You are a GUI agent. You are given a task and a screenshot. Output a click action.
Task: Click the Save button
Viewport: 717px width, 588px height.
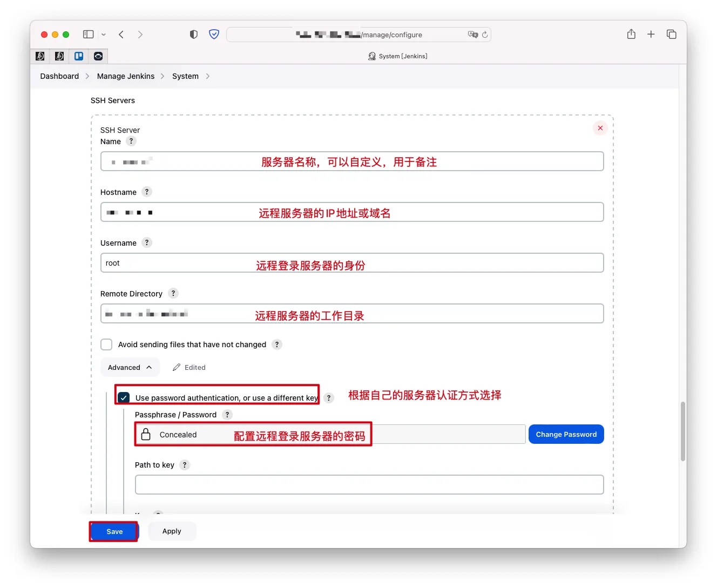(114, 532)
